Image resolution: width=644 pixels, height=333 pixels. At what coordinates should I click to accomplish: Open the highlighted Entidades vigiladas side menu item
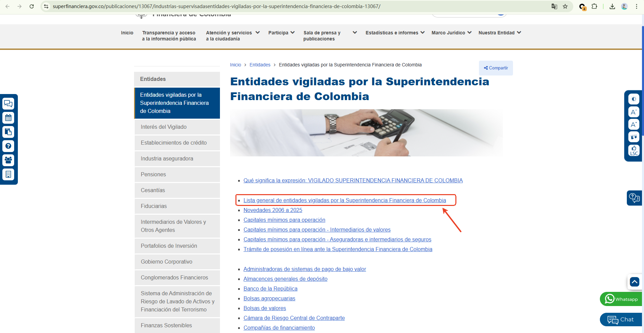tap(177, 103)
